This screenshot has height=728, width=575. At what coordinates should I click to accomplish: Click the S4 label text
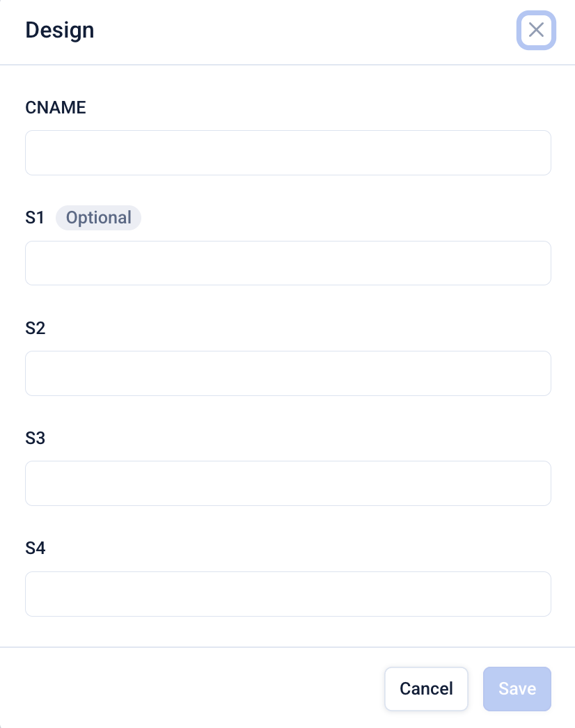coord(36,548)
